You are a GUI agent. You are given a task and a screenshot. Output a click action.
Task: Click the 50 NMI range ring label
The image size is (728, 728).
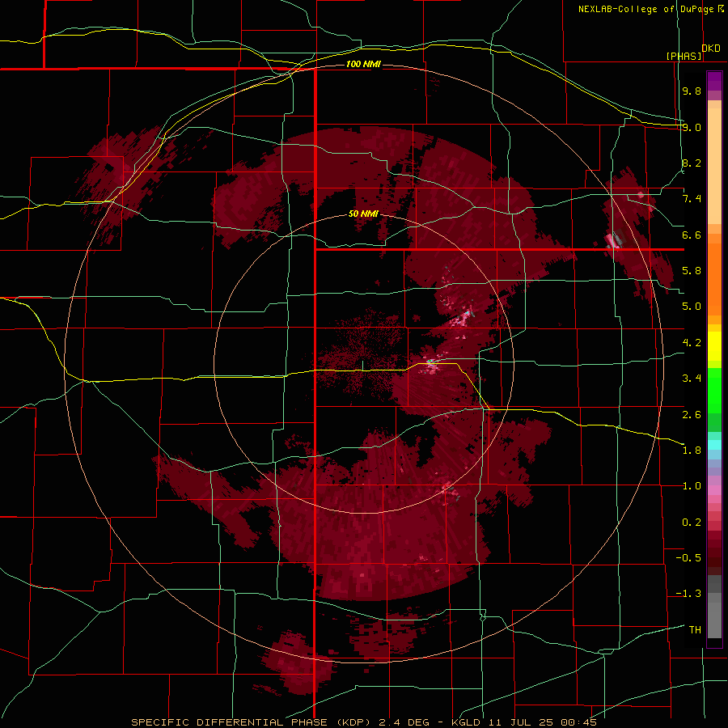coord(363,214)
